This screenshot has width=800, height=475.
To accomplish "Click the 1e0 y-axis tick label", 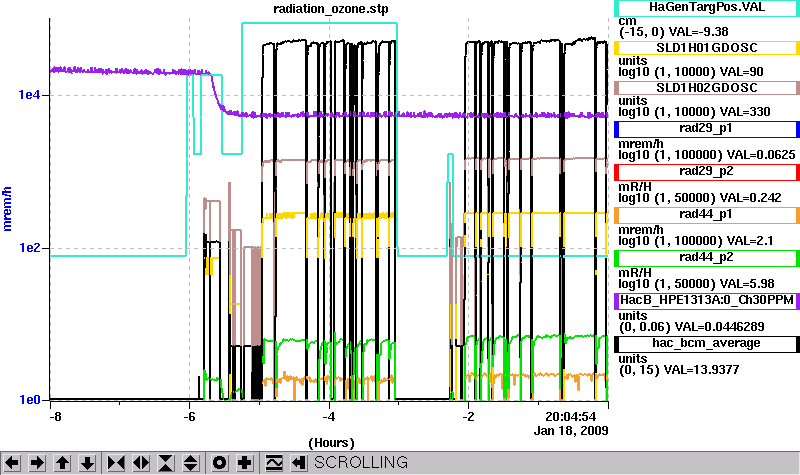I will tap(29, 399).
